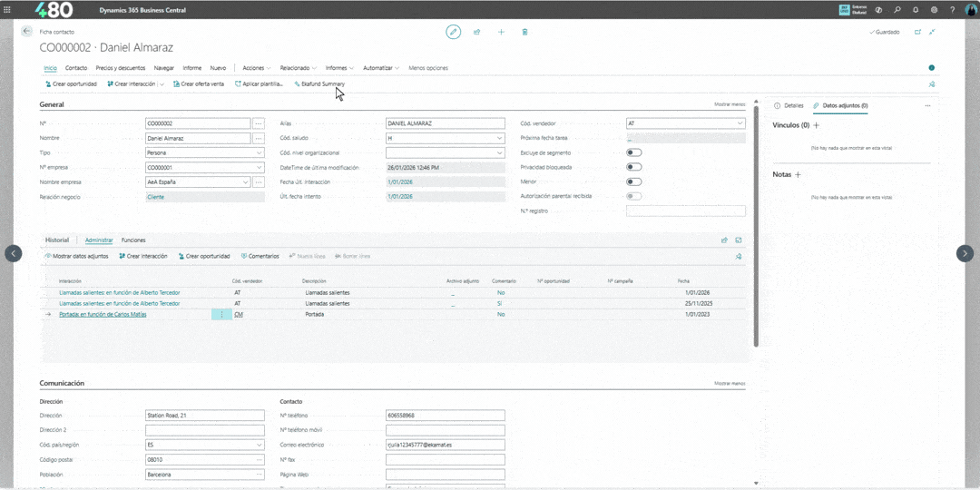
Task: Click the share icon in header
Action: 477,32
